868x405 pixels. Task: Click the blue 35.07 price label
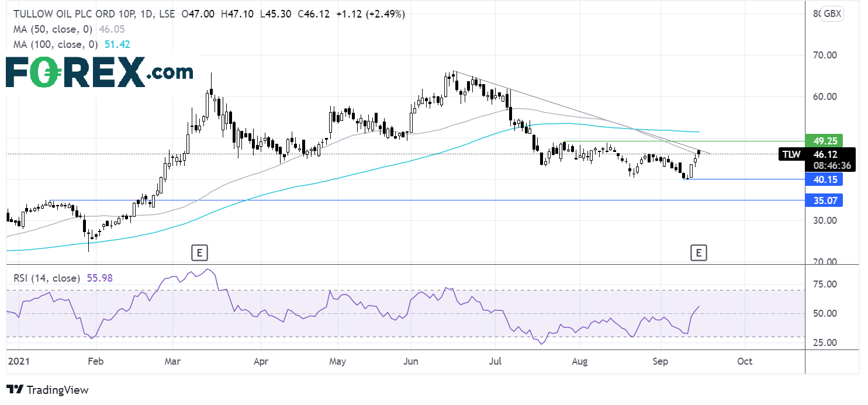tap(824, 200)
